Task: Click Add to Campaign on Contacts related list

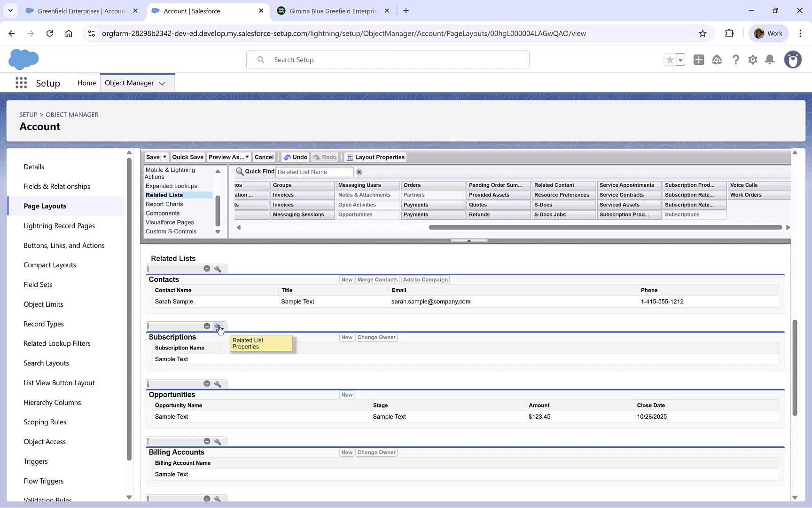Action: [x=425, y=279]
